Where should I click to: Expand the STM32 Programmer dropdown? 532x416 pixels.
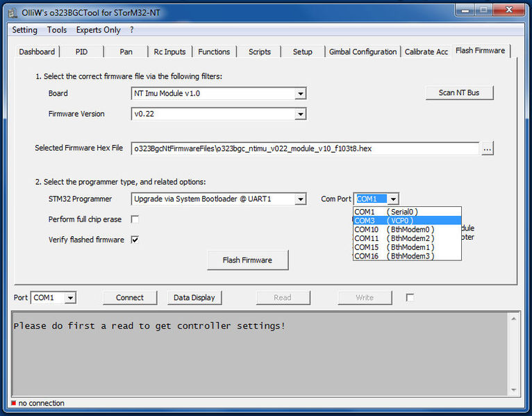[300, 200]
